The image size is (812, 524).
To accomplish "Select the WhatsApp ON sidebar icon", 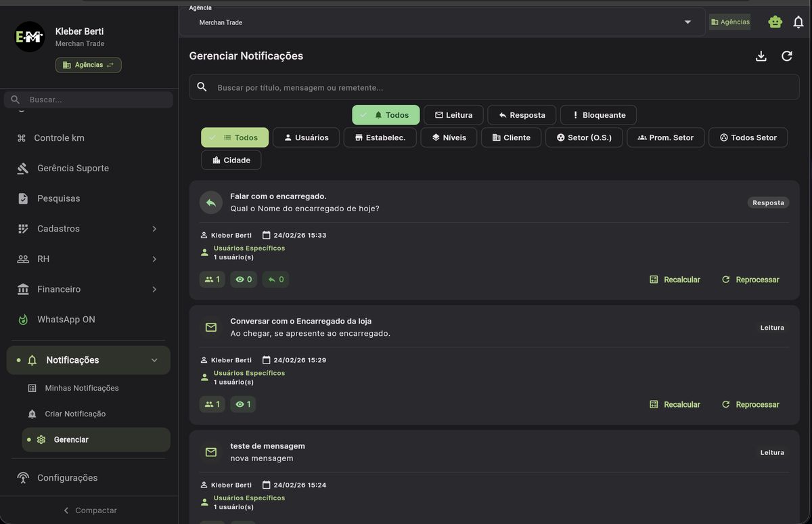I will tap(22, 318).
